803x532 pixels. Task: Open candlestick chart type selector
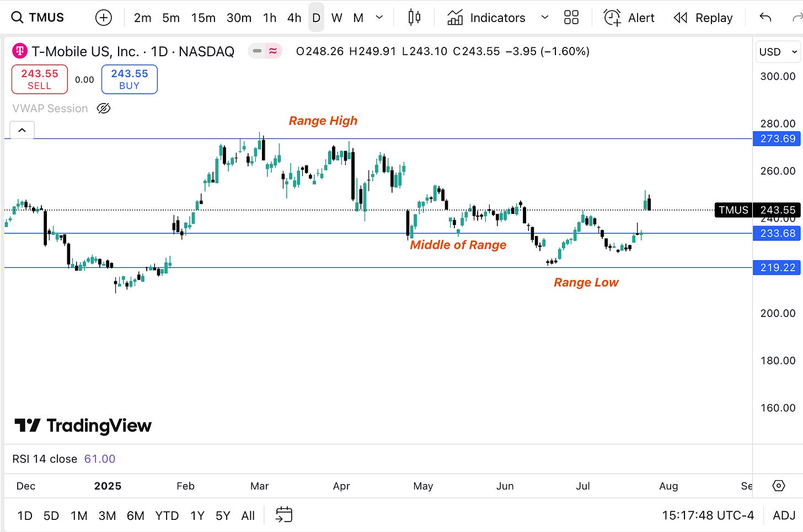tap(414, 18)
